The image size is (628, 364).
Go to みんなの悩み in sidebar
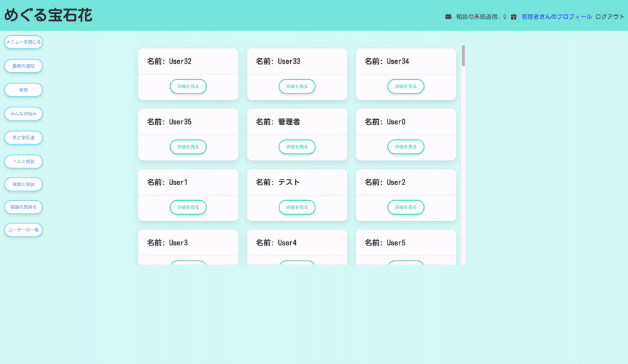tap(23, 114)
